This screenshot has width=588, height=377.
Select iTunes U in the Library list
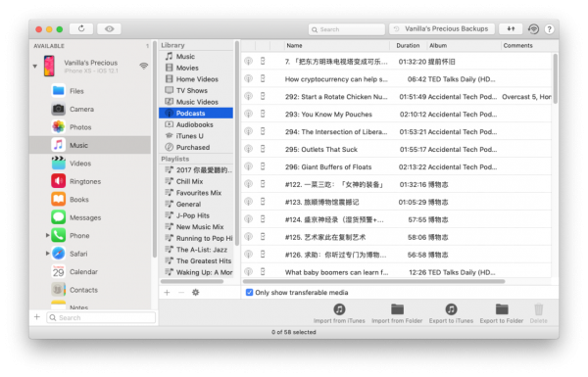pos(196,136)
